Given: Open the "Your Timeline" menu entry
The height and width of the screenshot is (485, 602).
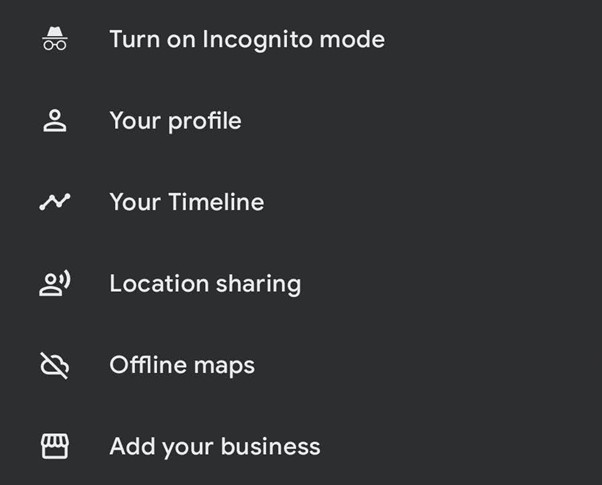Looking at the screenshot, I should pyautogui.click(x=186, y=202).
